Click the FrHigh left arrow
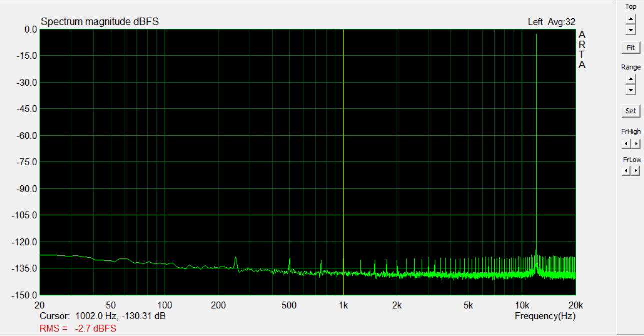644x336 pixels. [626, 144]
